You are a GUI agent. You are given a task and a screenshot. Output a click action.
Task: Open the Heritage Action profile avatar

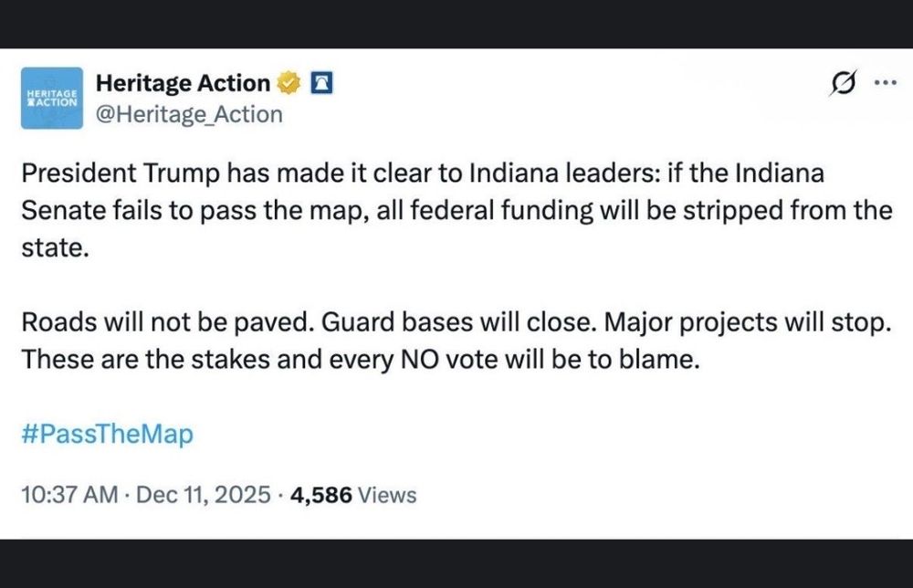click(x=51, y=96)
